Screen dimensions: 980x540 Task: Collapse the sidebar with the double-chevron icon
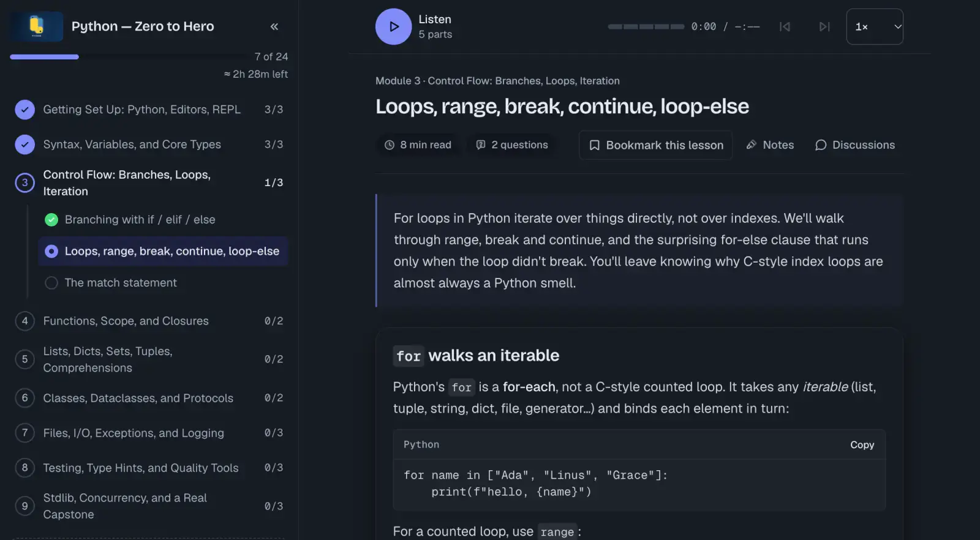point(274,26)
